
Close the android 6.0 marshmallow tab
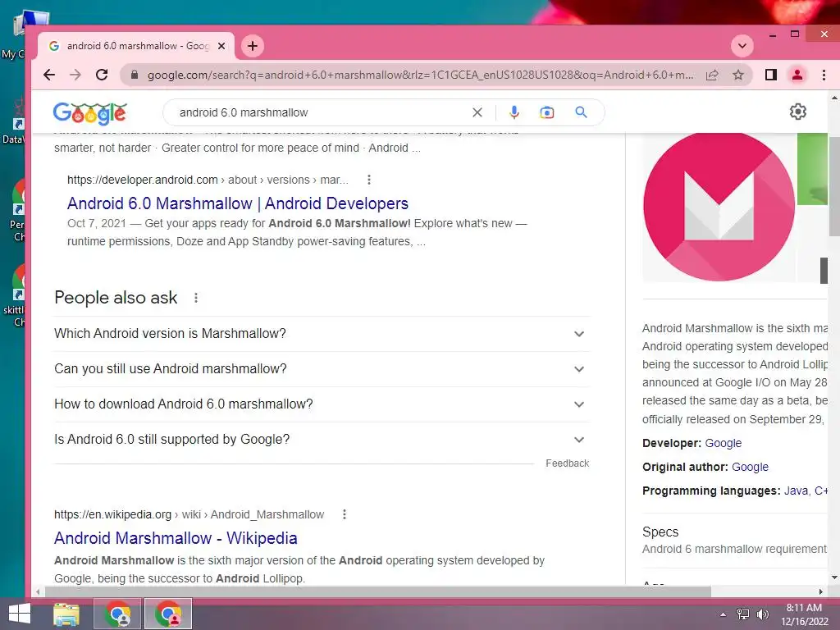coord(221,46)
